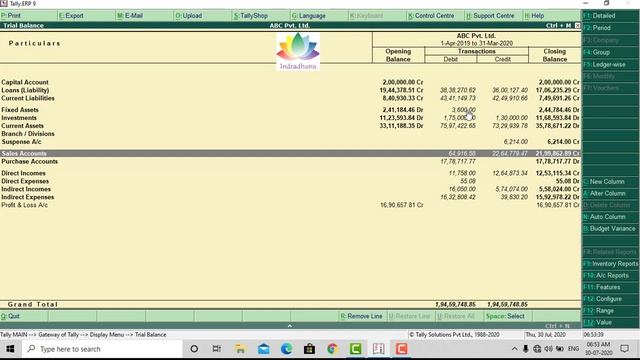640x360 pixels.
Task: Open the Mail app on taskbar
Action: tap(264, 349)
